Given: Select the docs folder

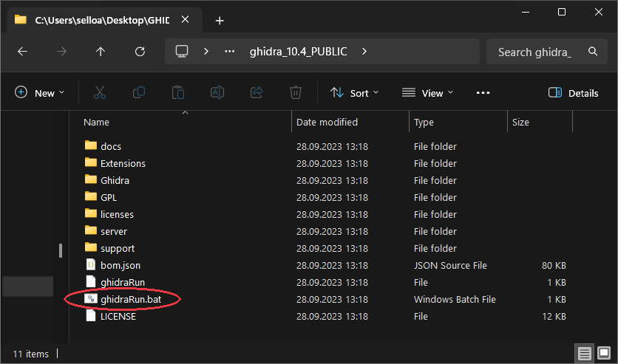Looking at the screenshot, I should coord(111,146).
